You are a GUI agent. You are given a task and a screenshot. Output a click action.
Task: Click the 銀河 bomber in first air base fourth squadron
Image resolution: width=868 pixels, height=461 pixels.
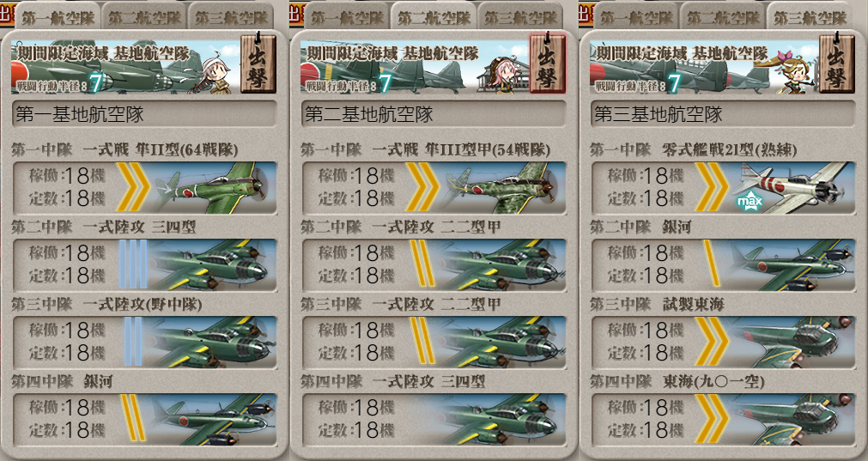point(213,420)
